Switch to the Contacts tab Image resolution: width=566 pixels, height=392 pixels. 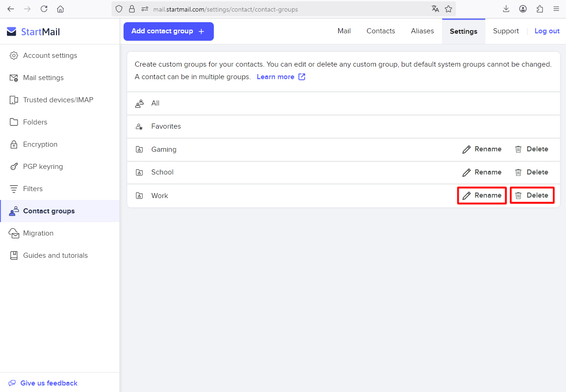381,31
